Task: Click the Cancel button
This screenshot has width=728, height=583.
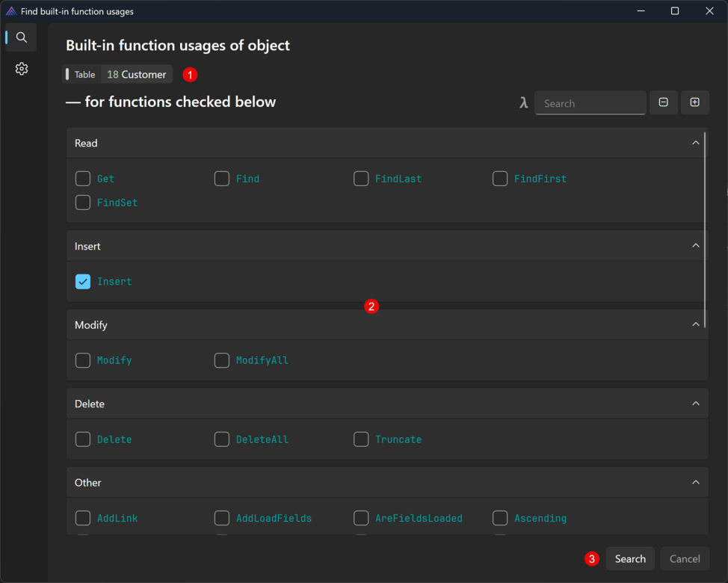Action: (x=684, y=559)
